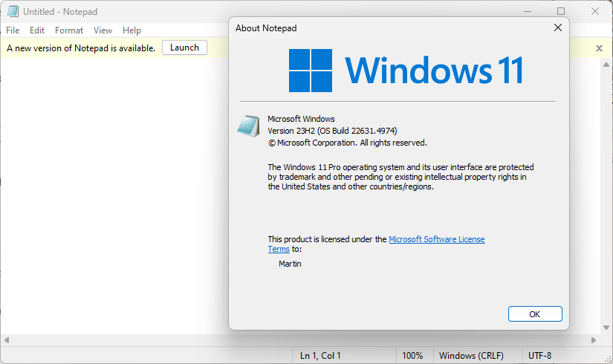Click UTF-8 encoding in status bar

pyautogui.click(x=540, y=356)
